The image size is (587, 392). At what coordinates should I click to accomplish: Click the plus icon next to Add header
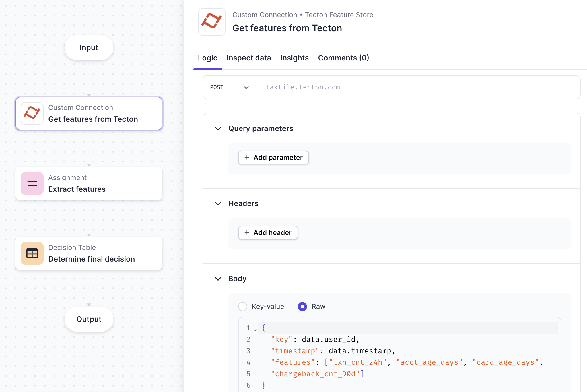[247, 233]
